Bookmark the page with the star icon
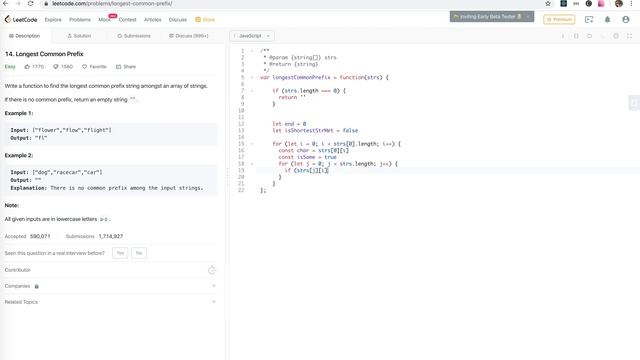The image size is (640, 360). click(548, 4)
